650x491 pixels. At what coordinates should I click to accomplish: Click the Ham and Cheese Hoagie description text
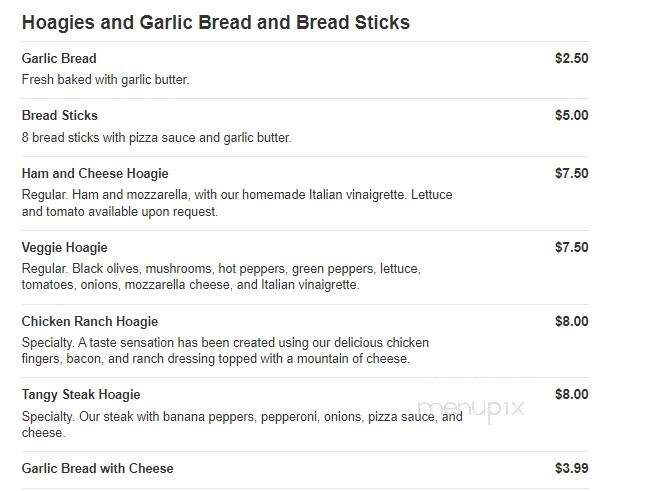[x=237, y=203]
